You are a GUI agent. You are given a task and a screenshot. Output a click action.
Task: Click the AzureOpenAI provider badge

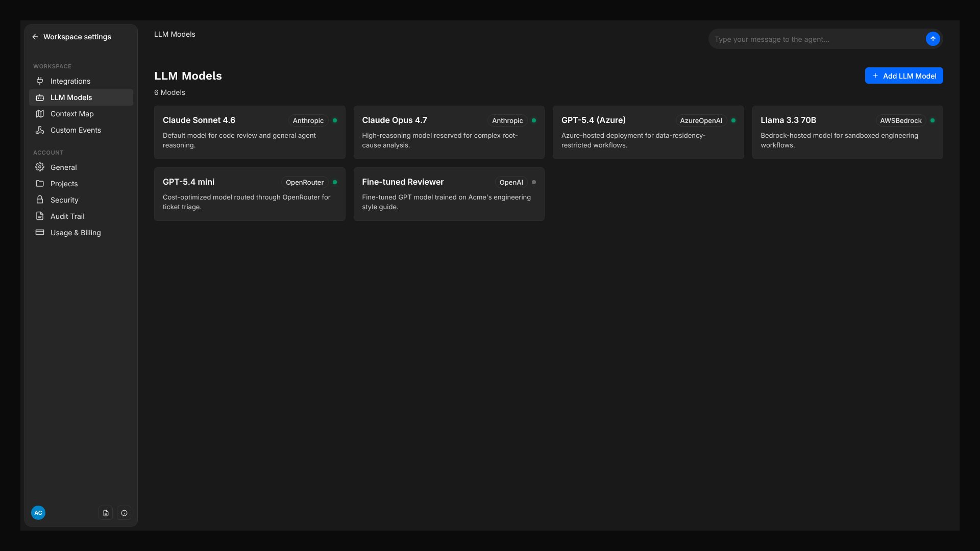click(x=701, y=120)
